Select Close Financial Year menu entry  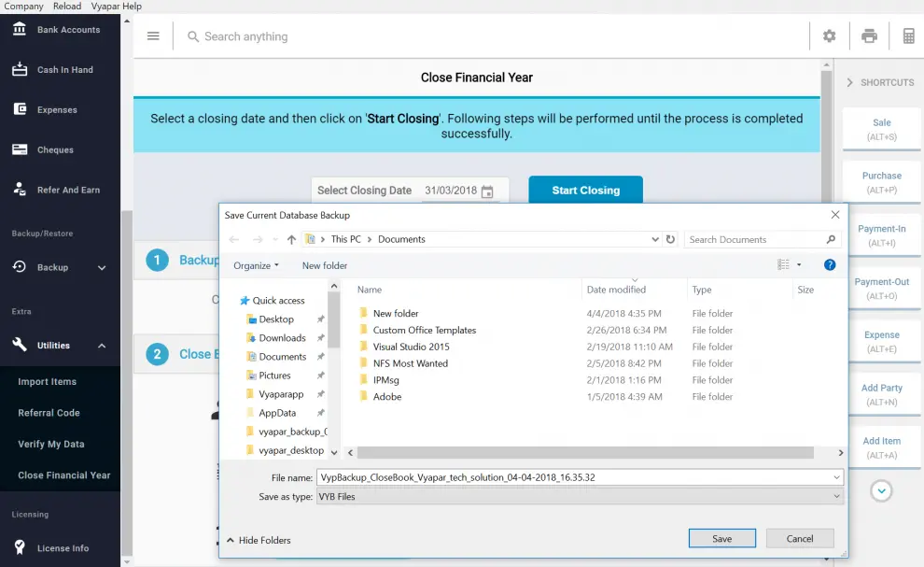[x=63, y=475]
